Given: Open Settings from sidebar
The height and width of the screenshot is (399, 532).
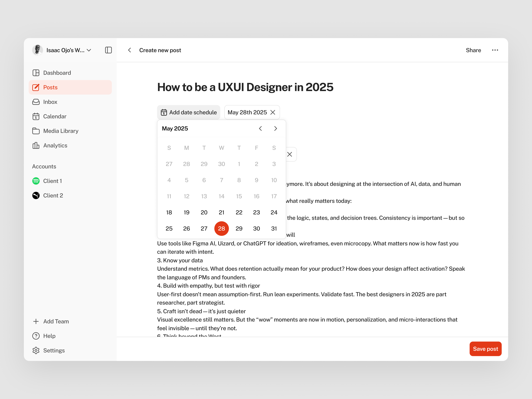Looking at the screenshot, I should [x=54, y=350].
